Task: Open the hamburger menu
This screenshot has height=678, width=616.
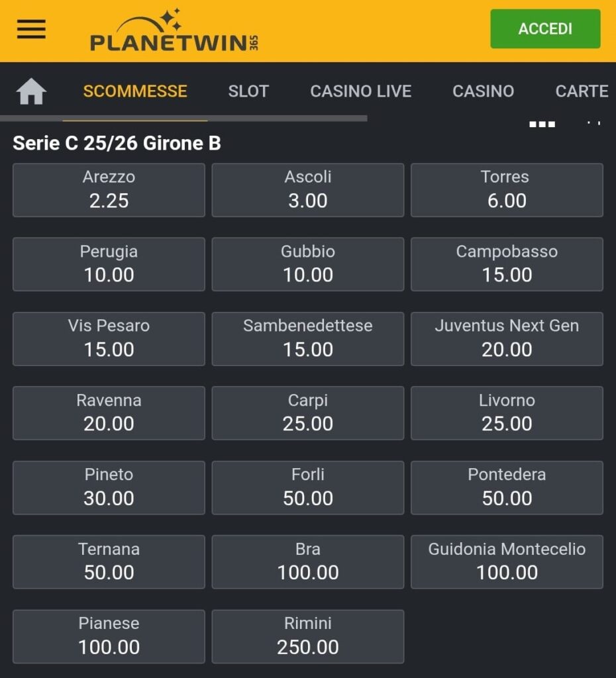Action: [x=31, y=29]
